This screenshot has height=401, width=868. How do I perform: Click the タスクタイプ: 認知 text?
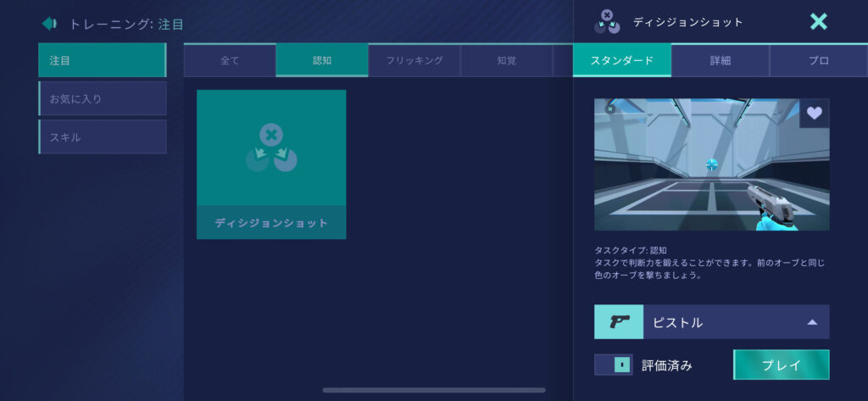631,250
